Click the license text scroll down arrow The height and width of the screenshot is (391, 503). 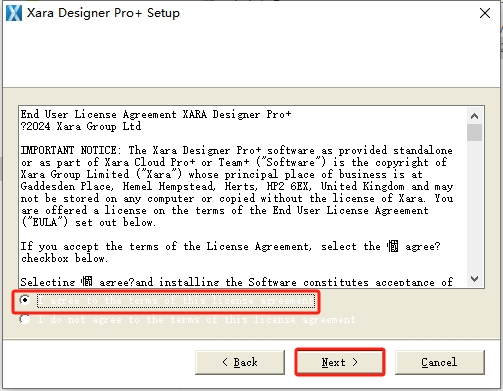(x=474, y=279)
